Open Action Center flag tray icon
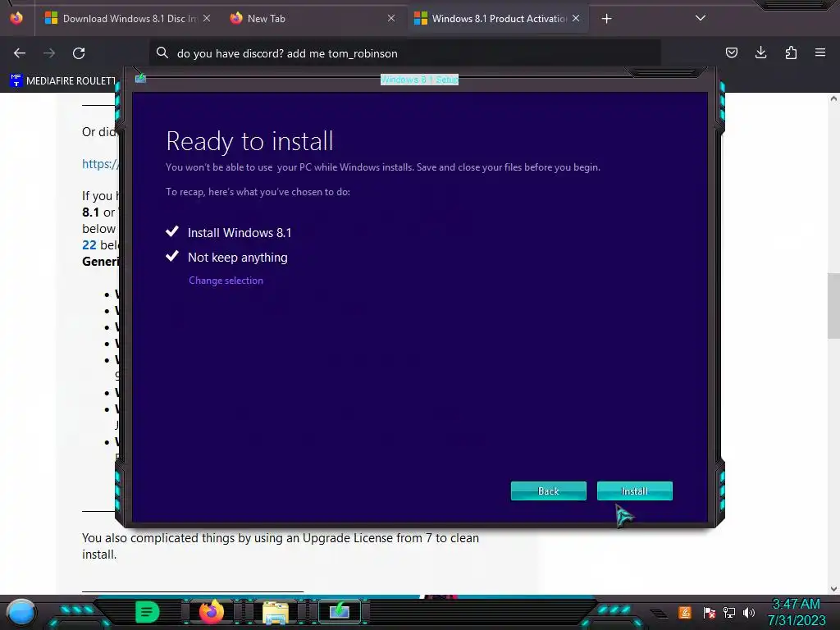The width and height of the screenshot is (840, 630). pyautogui.click(x=710, y=612)
